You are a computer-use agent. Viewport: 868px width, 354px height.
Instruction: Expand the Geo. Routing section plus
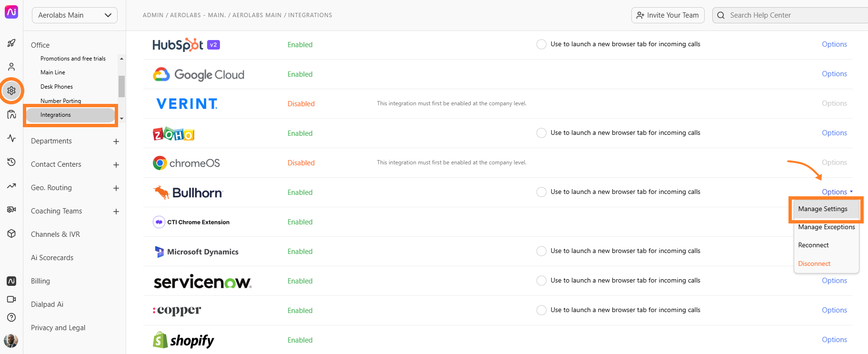pos(116,188)
